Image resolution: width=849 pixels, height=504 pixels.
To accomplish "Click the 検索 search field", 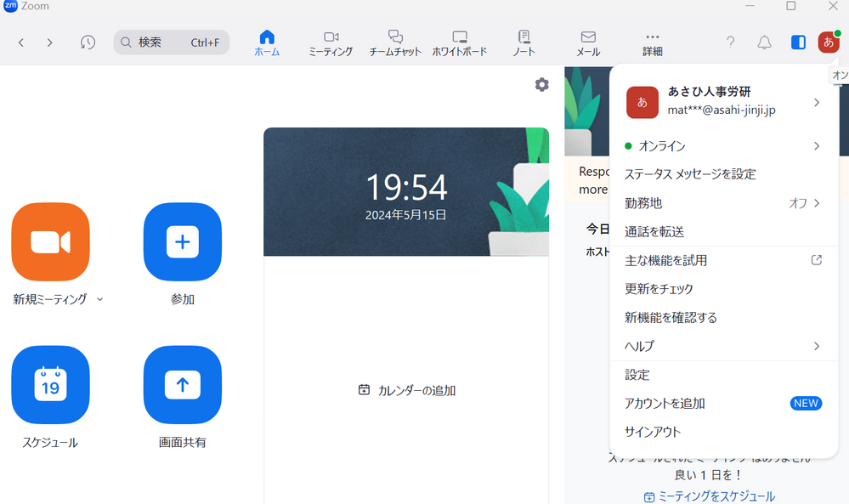I will pyautogui.click(x=172, y=42).
